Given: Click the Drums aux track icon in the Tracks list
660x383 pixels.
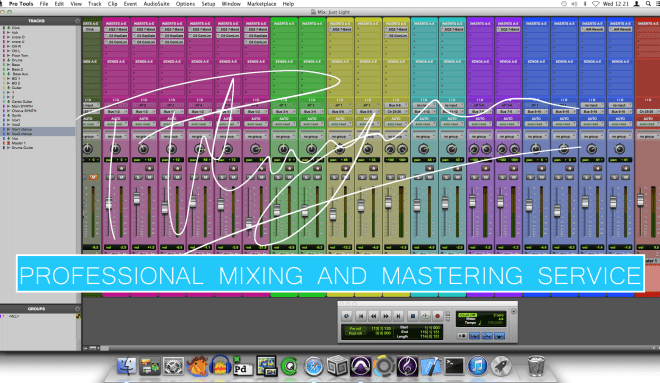Looking at the screenshot, I should [8, 60].
